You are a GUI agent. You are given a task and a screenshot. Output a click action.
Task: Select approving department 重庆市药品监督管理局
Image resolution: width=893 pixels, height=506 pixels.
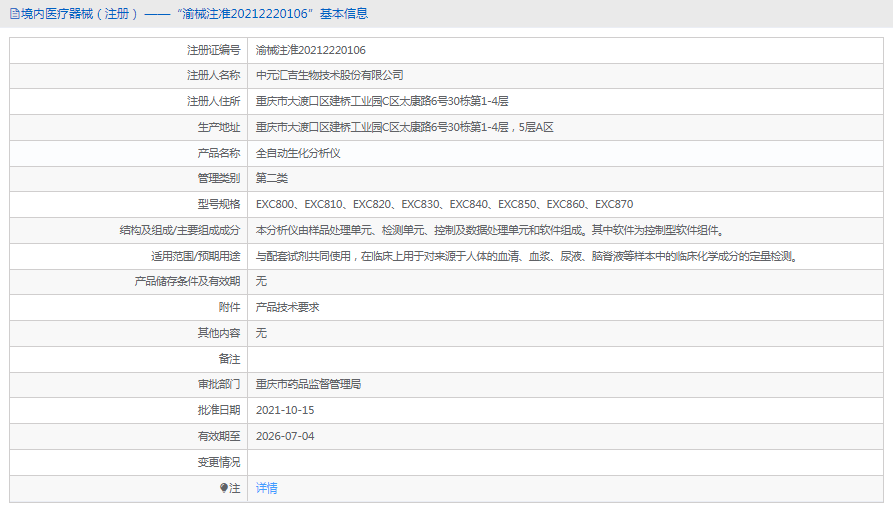coord(308,385)
